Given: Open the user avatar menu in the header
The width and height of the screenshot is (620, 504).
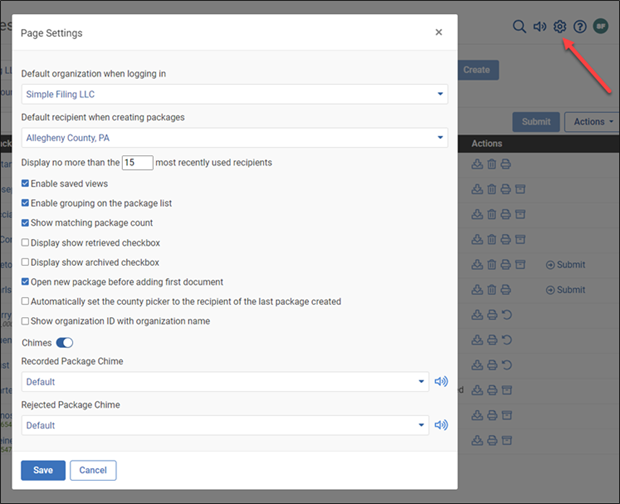Looking at the screenshot, I should pyautogui.click(x=601, y=26).
